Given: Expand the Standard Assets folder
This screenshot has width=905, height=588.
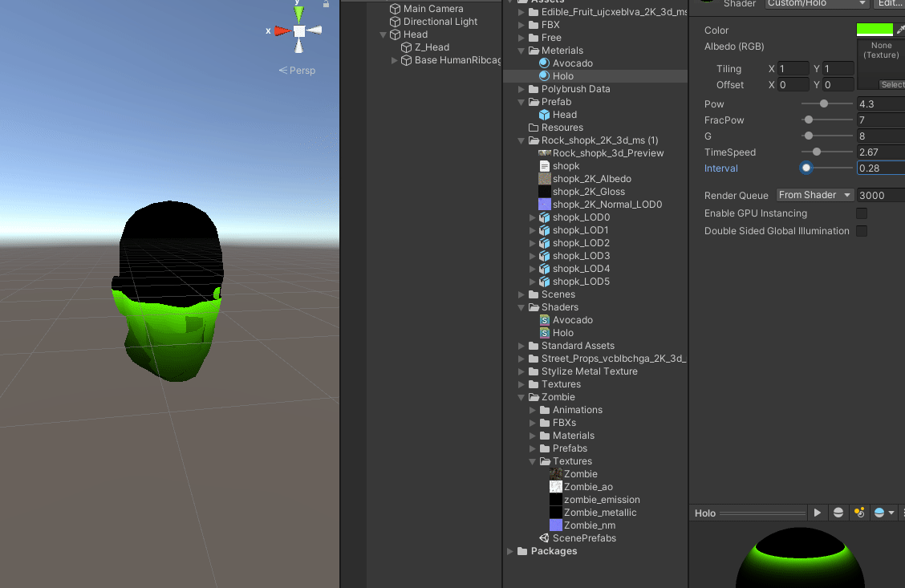Looking at the screenshot, I should [x=521, y=346].
